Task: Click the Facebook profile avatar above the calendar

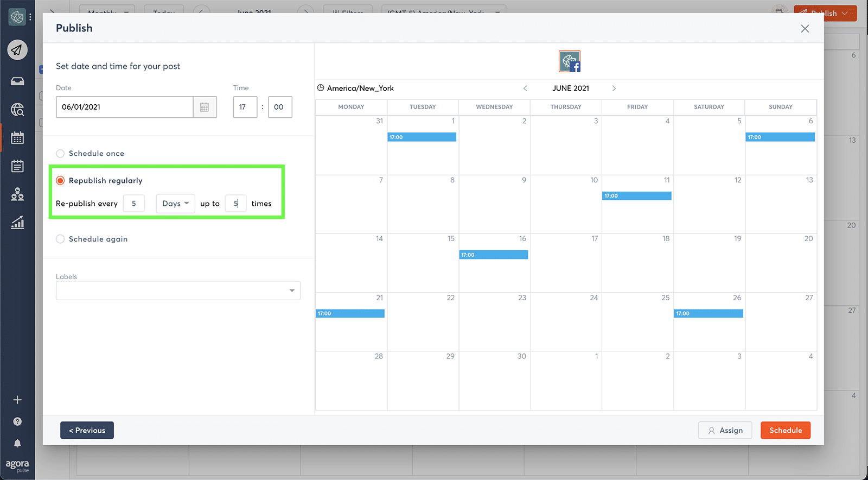Action: [570, 61]
